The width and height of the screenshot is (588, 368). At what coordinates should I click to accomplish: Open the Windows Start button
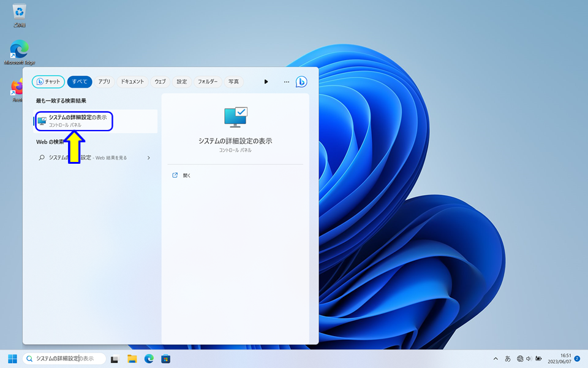12,359
